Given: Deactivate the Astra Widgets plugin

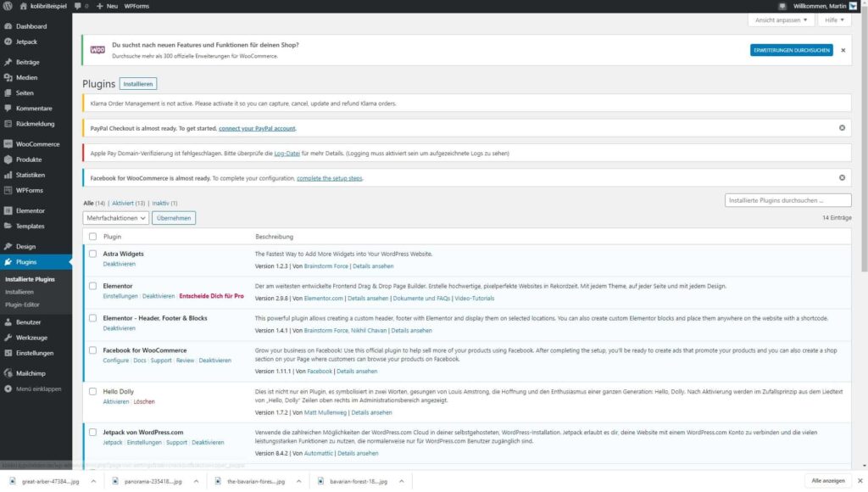Looking at the screenshot, I should (x=119, y=265).
